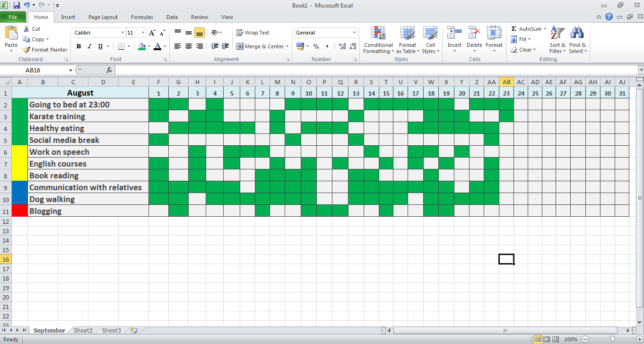Click the Conditional Formatting icon

click(378, 33)
